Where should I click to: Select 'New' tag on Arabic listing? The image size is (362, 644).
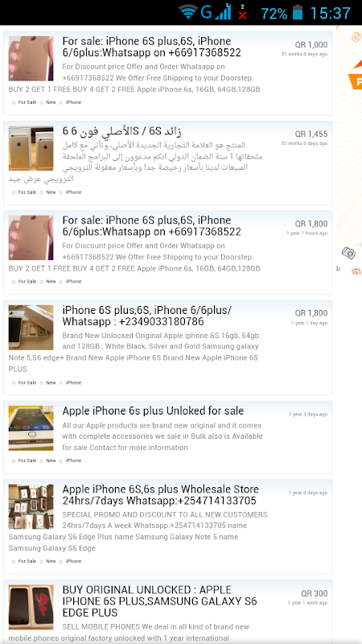(48, 192)
